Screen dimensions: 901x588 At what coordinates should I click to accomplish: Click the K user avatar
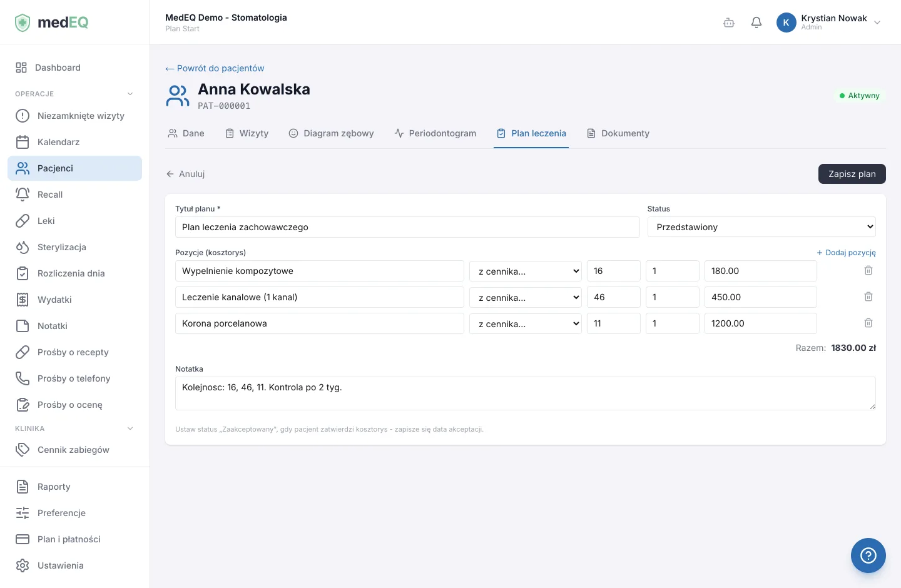786,23
